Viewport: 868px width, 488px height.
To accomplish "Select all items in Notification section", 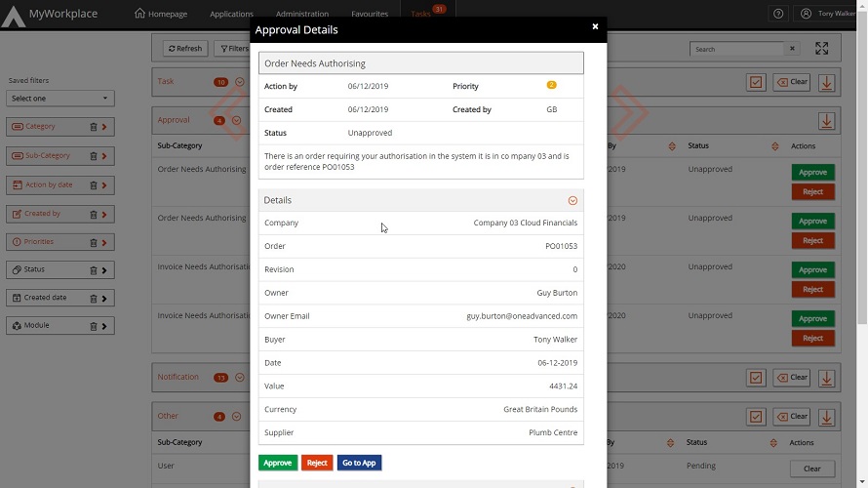I will click(756, 378).
